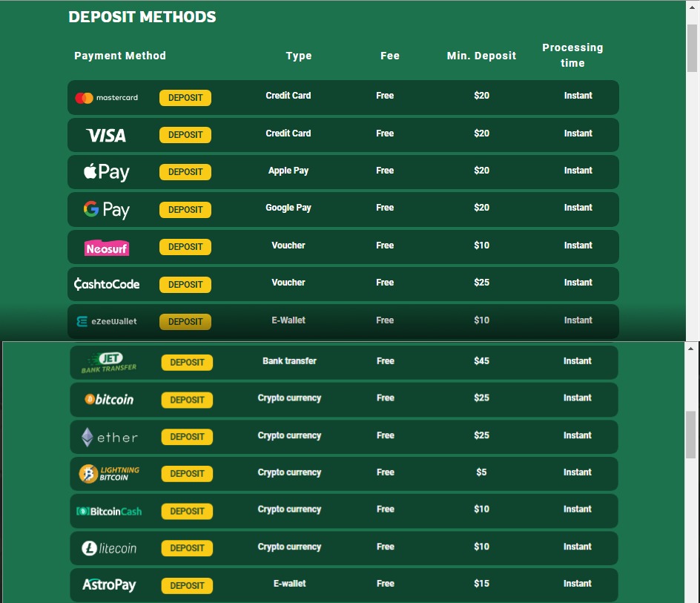Click the Lightning Bitcoin logo

tap(109, 474)
